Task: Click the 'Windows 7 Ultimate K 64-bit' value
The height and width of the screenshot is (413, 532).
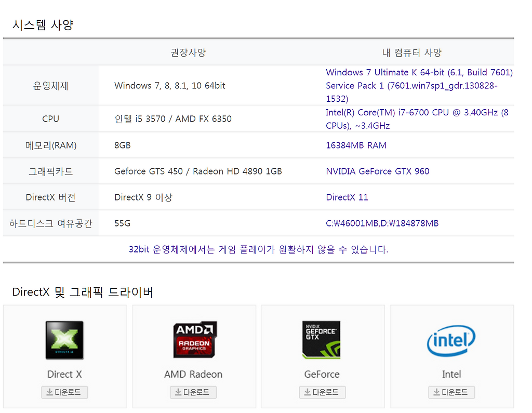Action: pos(419,86)
